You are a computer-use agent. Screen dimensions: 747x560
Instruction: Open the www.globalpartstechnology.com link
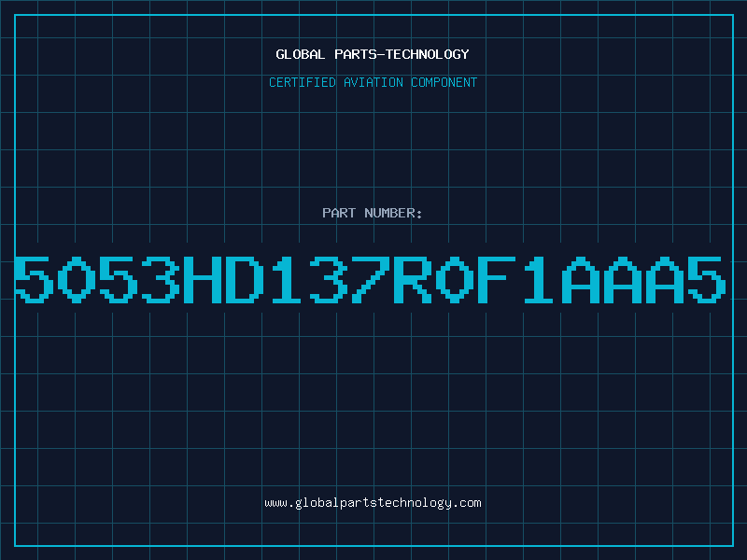373,503
